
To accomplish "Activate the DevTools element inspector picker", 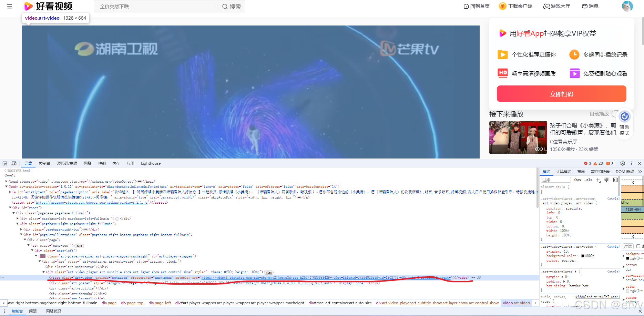I will point(5,163).
